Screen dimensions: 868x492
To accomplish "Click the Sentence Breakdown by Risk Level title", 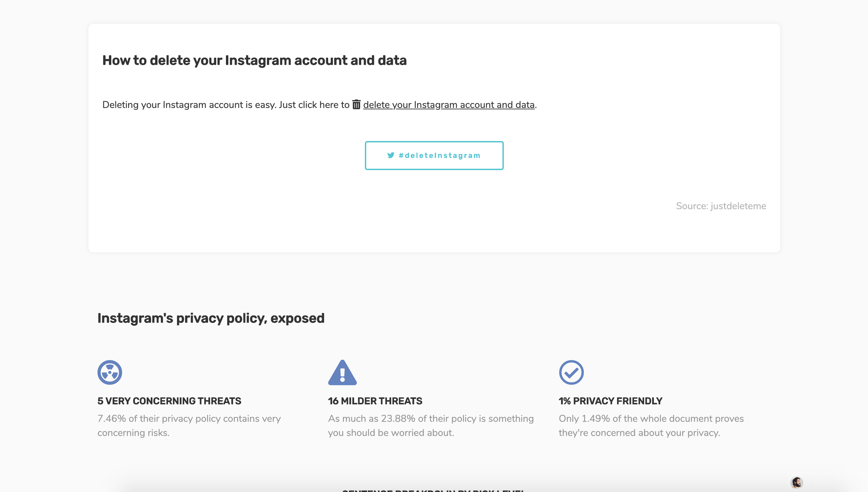I will coord(433,490).
